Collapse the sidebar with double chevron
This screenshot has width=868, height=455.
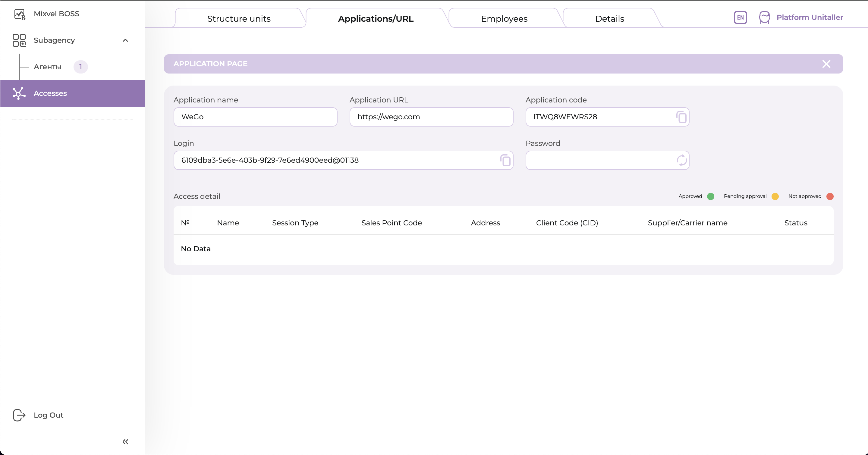(x=125, y=441)
